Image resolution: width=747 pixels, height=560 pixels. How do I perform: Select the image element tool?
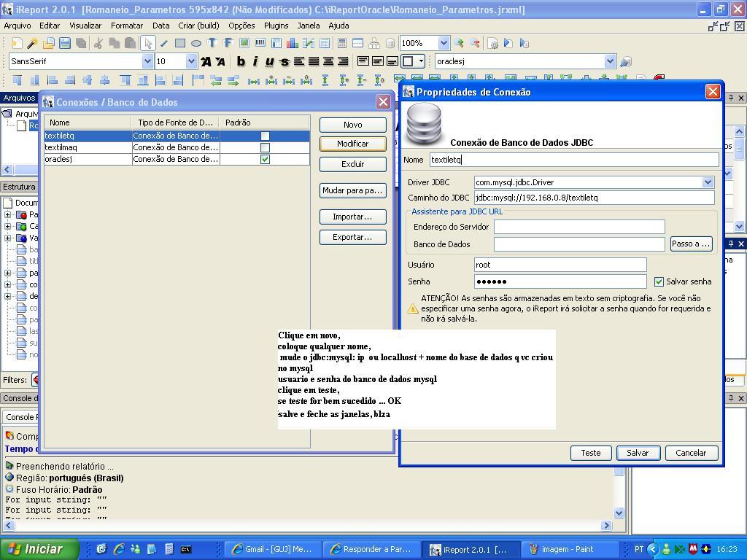[x=244, y=43]
